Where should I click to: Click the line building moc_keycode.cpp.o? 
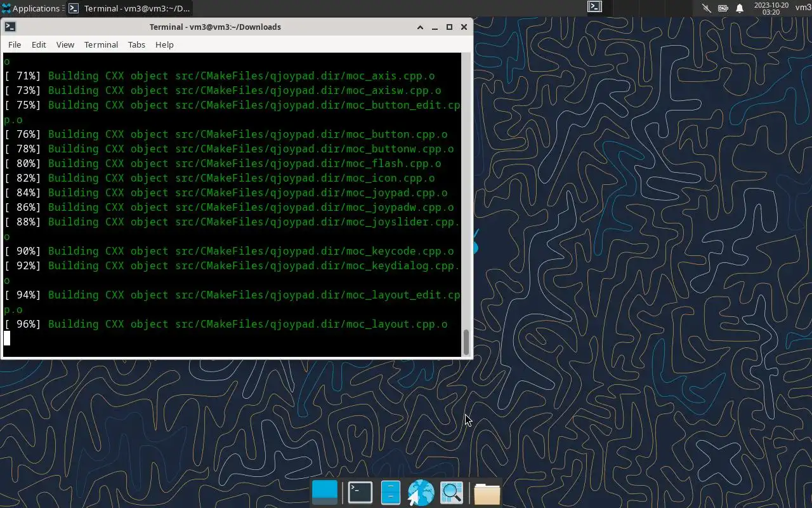(229, 251)
